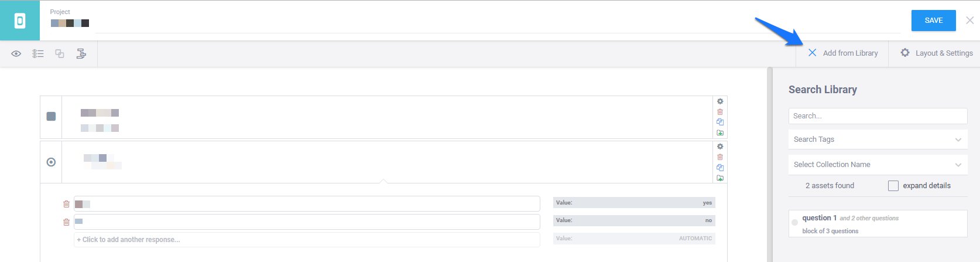Delete the first question with trash icon

pos(720,112)
